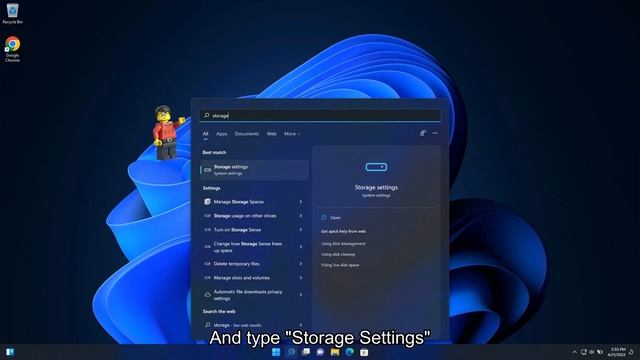Click the taskbar Search icon

click(291, 352)
